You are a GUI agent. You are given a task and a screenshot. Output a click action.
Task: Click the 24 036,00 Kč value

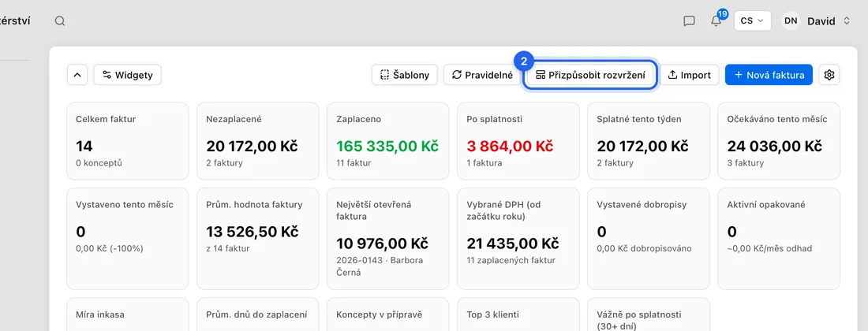coord(774,147)
